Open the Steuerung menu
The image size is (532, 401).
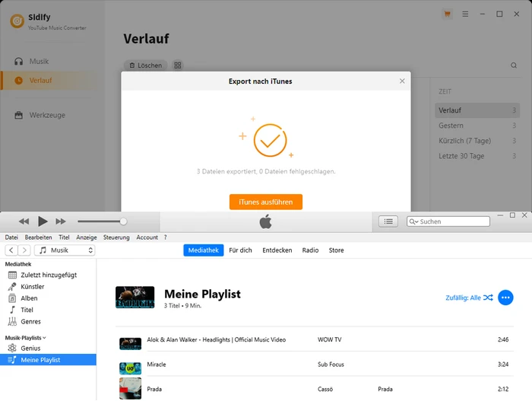click(x=116, y=237)
